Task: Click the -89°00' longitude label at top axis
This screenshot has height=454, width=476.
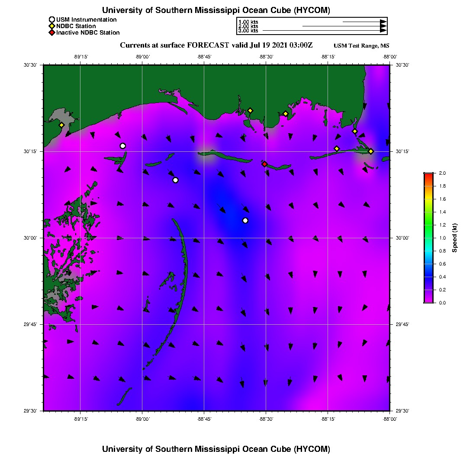Action: point(143,57)
